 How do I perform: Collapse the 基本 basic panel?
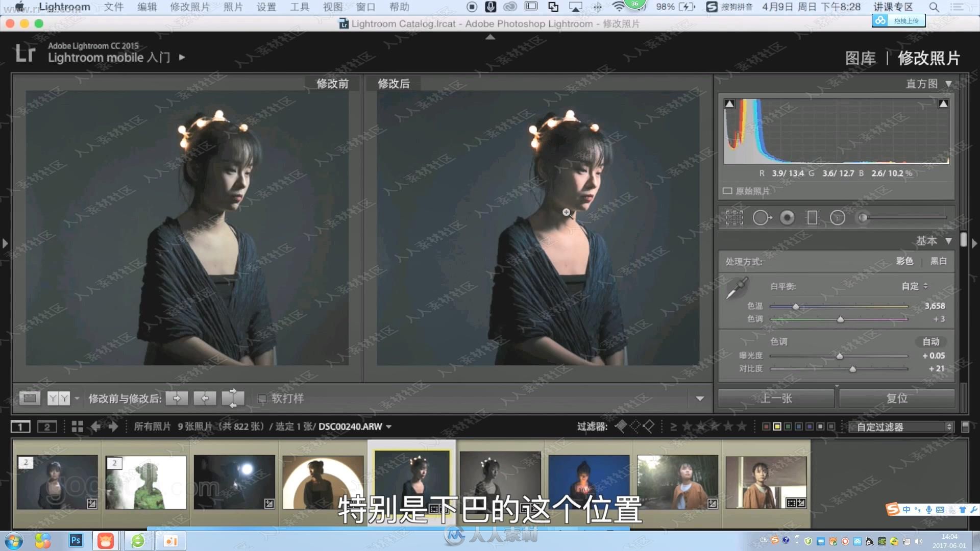pos(948,241)
